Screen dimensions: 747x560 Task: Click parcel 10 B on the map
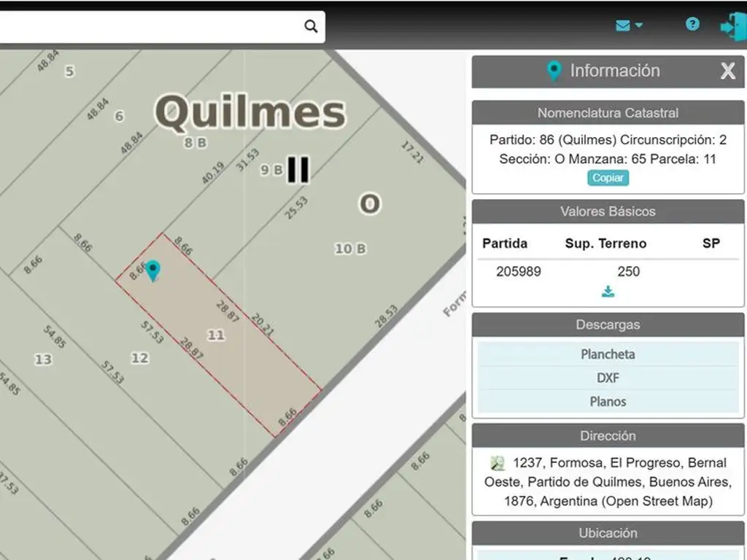350,249
